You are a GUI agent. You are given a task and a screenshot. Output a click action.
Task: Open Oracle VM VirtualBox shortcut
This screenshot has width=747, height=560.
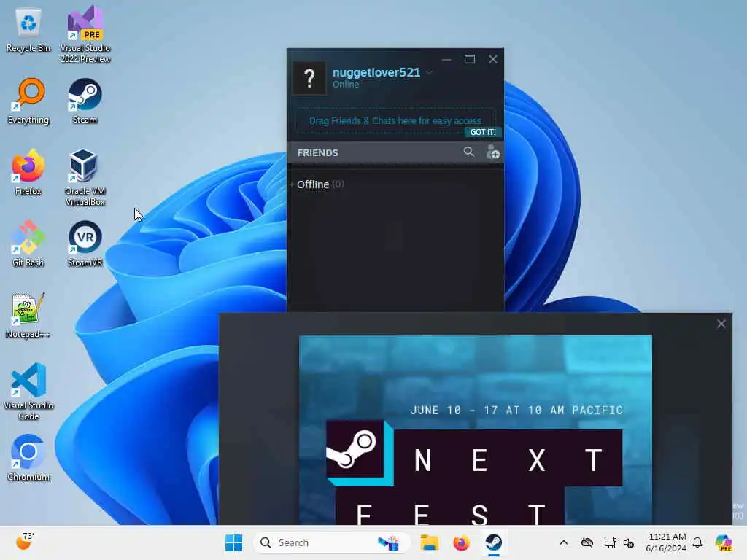85,177
